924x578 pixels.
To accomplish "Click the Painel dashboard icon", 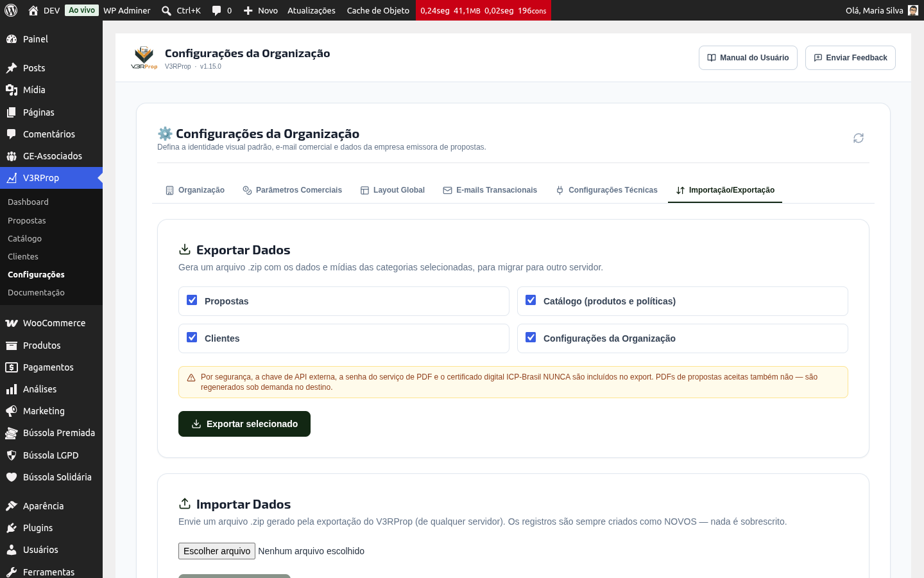I will (12, 39).
